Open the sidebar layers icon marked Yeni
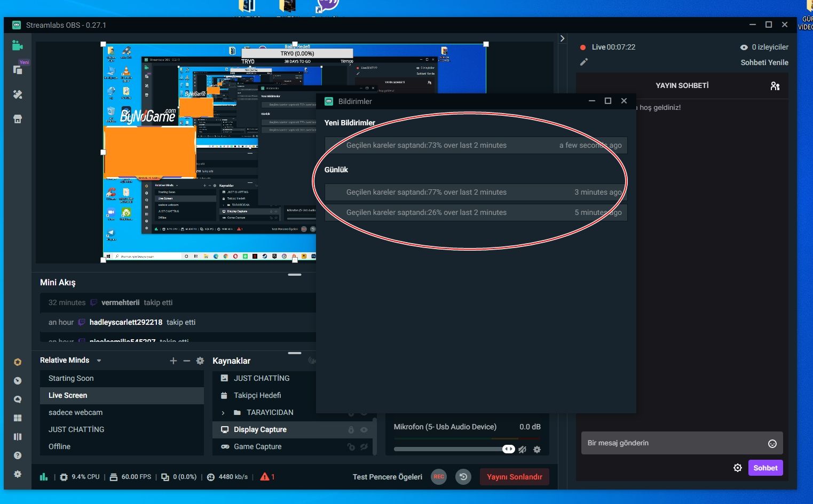 [18, 70]
